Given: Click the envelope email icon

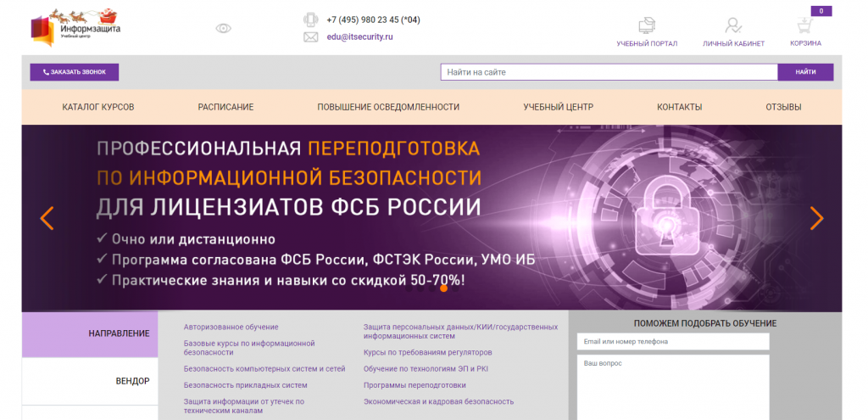Looking at the screenshot, I should (310, 37).
